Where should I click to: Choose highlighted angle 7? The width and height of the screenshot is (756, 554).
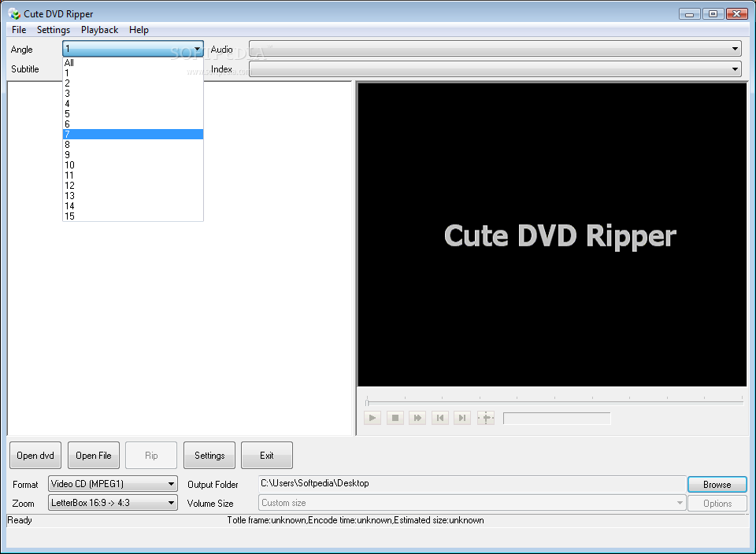coord(133,135)
